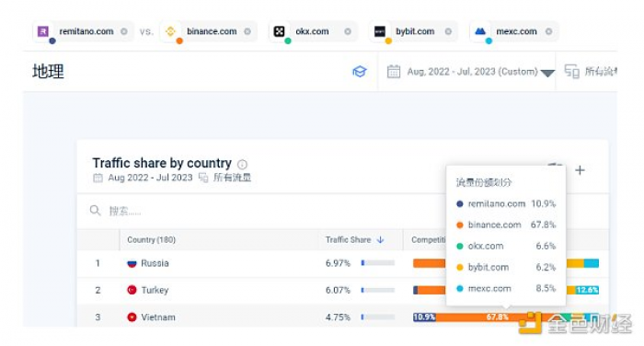The width and height of the screenshot is (644, 346).
Task: Click the calendar icon in date picker
Action: (394, 72)
